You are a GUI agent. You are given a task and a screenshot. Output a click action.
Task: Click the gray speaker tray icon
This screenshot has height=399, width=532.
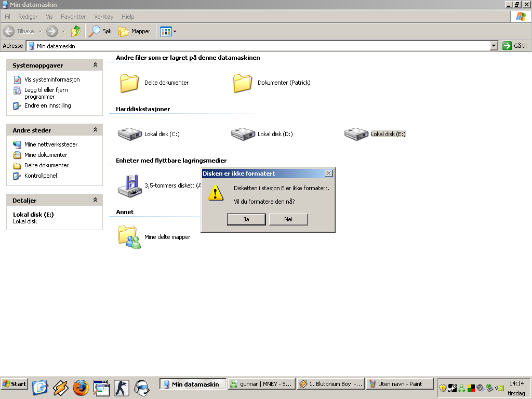point(480,388)
